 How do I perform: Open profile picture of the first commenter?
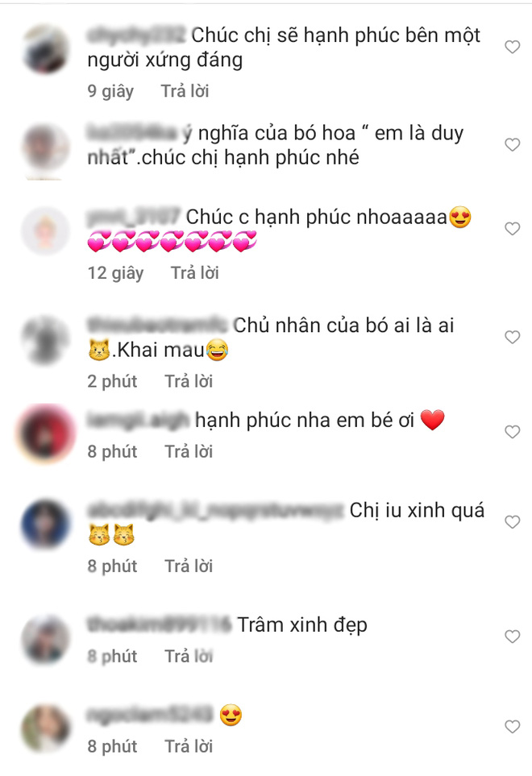pos(45,48)
